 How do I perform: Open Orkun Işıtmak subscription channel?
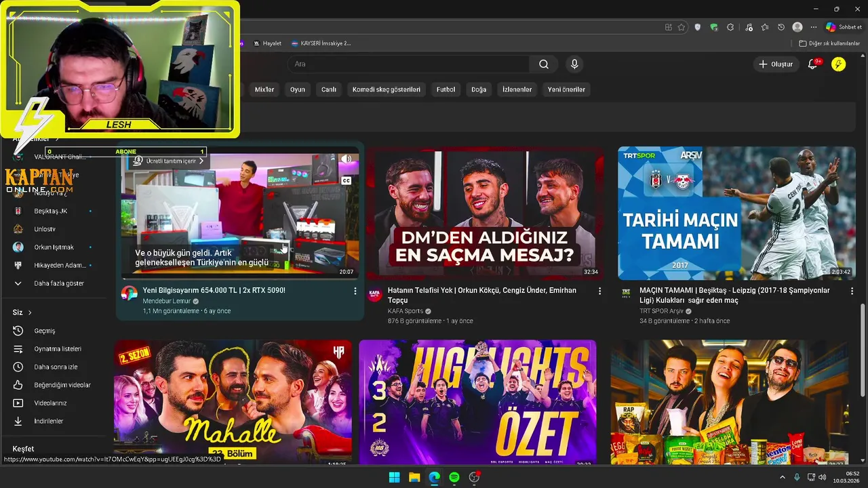pos(54,247)
